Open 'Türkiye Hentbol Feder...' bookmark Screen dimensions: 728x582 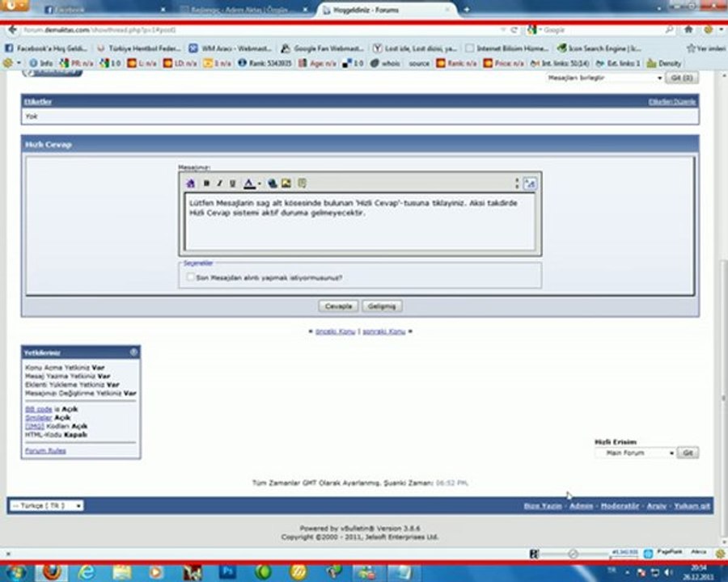139,48
